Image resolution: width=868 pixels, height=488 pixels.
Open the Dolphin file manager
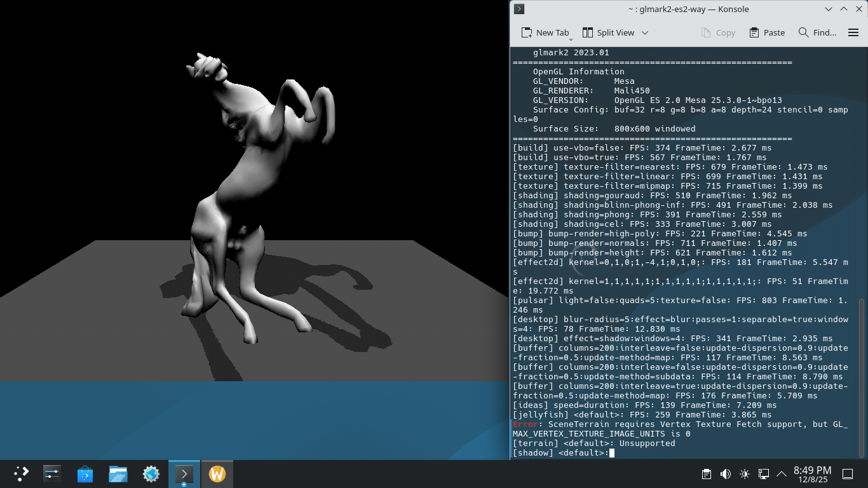(118, 474)
